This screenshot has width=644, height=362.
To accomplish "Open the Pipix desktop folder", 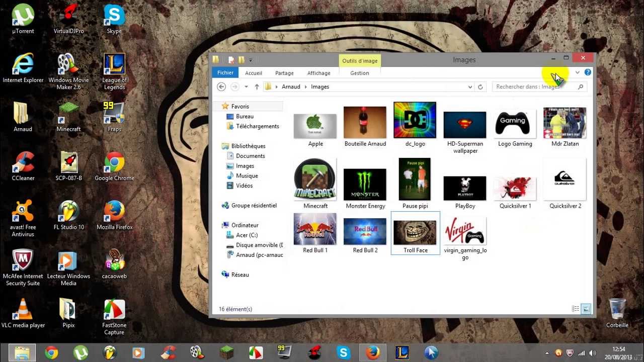I will click(x=68, y=313).
